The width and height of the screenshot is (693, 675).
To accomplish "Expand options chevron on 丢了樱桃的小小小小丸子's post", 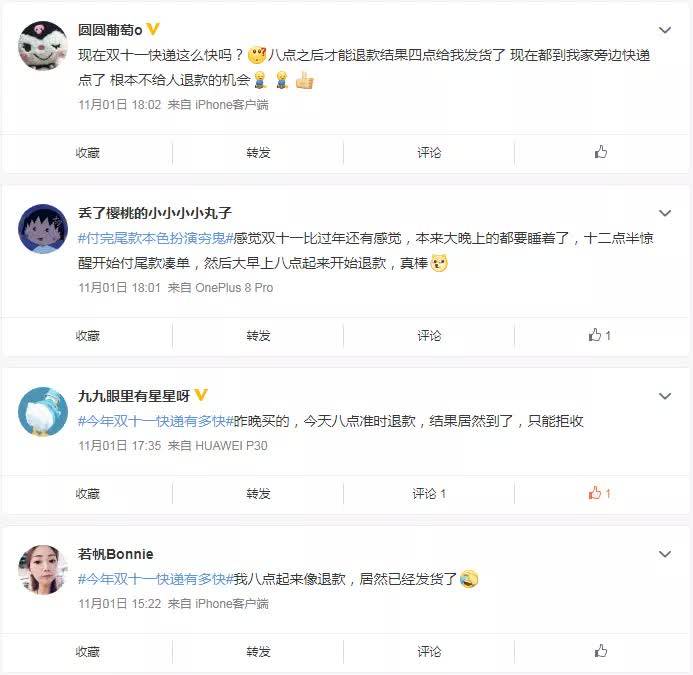I will tap(665, 213).
